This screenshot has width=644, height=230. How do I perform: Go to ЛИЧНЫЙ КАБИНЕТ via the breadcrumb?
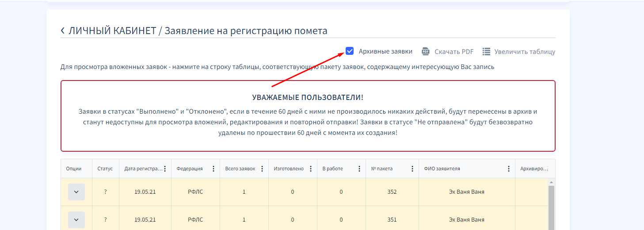coord(112,31)
